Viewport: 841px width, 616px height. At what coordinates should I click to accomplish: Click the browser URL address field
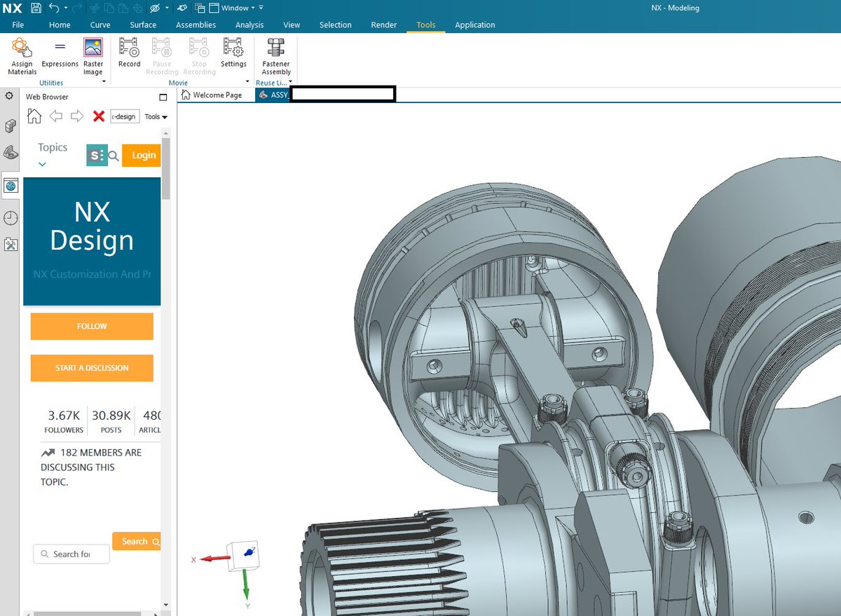125,116
